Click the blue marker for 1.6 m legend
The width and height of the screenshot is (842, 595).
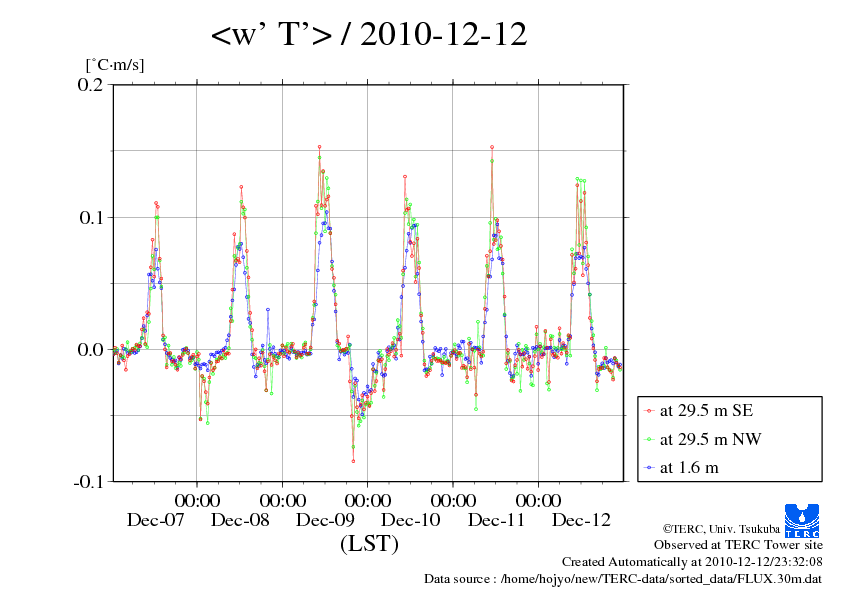point(650,468)
